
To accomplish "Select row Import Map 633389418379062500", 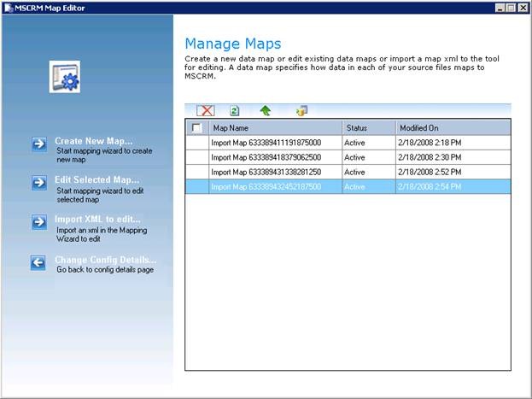I will tap(266, 157).
